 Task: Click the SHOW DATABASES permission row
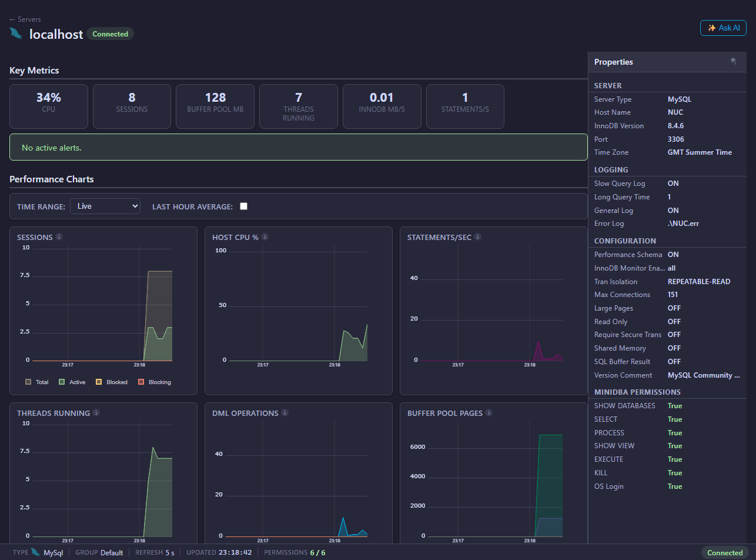[x=667, y=406]
